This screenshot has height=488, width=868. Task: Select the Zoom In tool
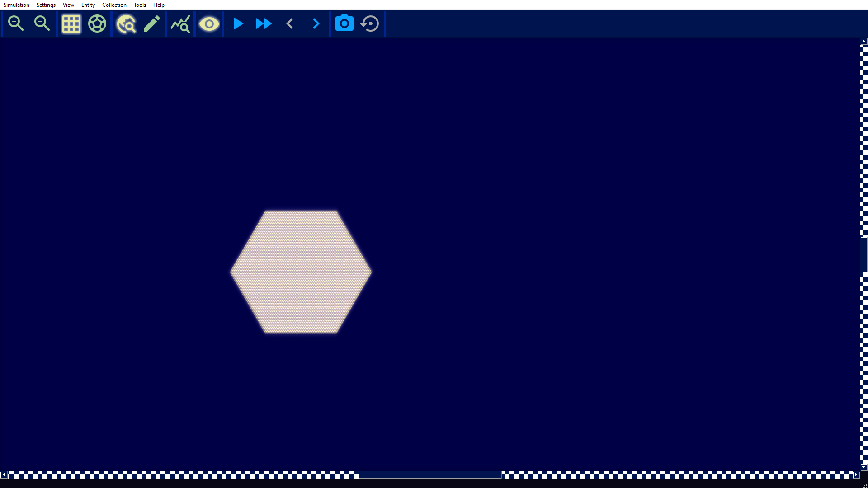coord(16,23)
